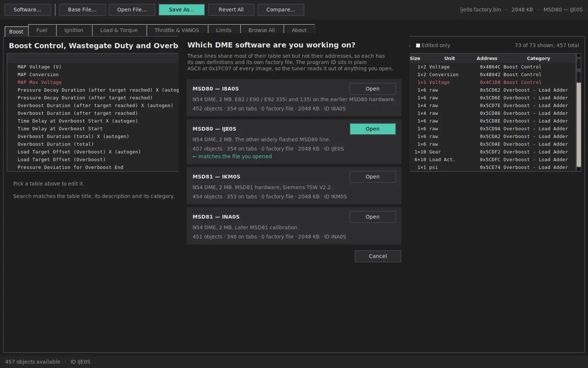Click the MSD80 — IJE0S header label

214,129
